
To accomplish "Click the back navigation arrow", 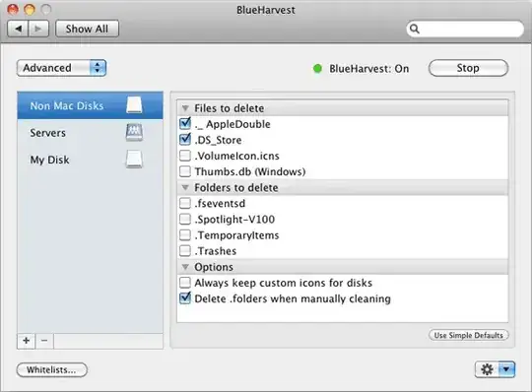I will 18,29.
